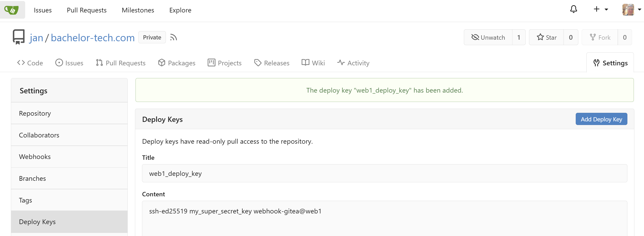Open the Packages tab

tap(177, 63)
